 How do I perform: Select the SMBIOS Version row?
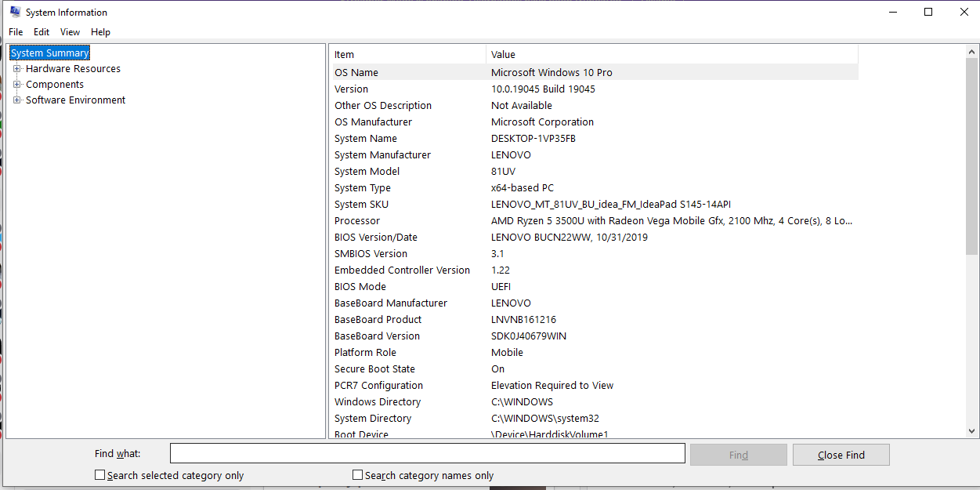coord(594,253)
